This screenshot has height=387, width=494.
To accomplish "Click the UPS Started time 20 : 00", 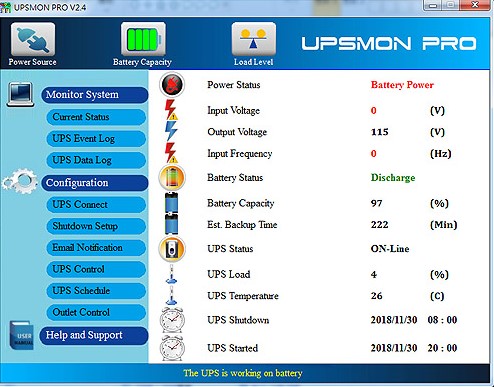I will (x=442, y=348).
